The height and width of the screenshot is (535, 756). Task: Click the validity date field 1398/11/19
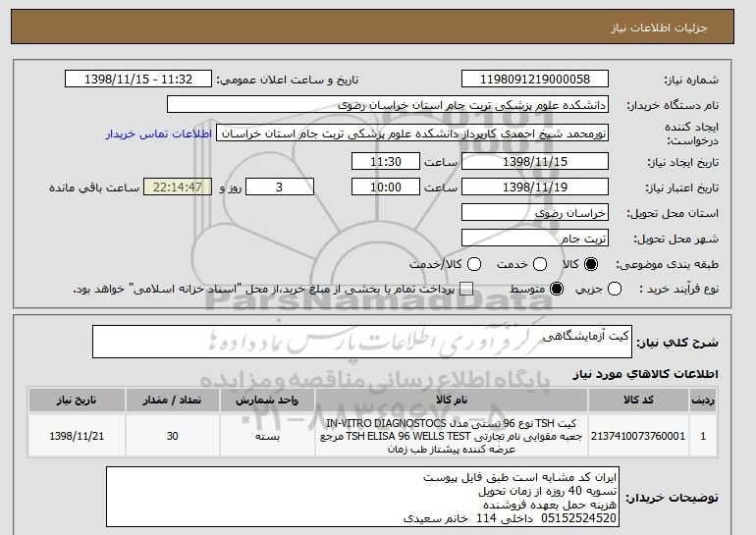coord(535,187)
